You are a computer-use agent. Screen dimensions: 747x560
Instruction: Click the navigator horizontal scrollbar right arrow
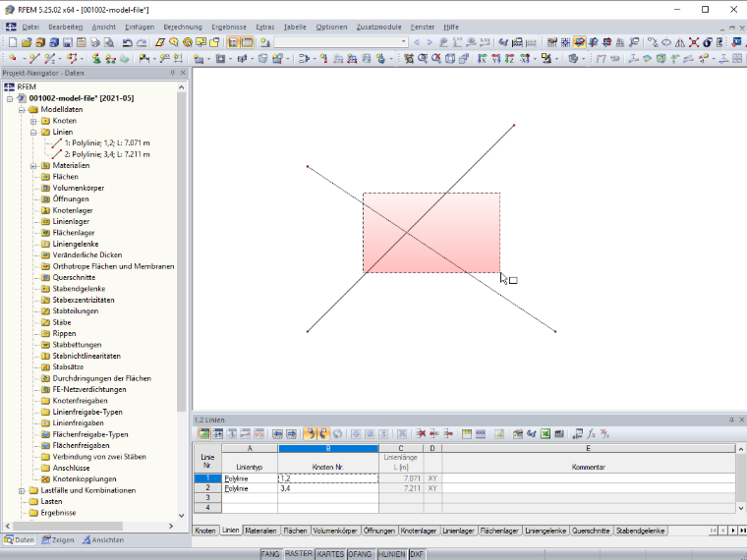click(x=171, y=527)
